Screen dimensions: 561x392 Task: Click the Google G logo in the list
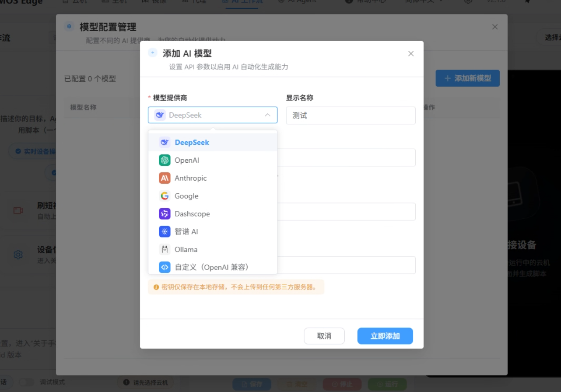coord(165,196)
